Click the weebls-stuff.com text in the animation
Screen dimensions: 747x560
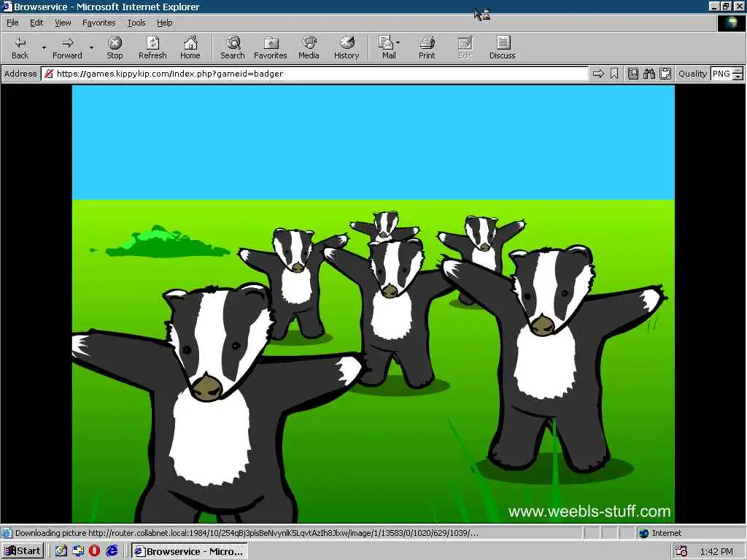[589, 511]
